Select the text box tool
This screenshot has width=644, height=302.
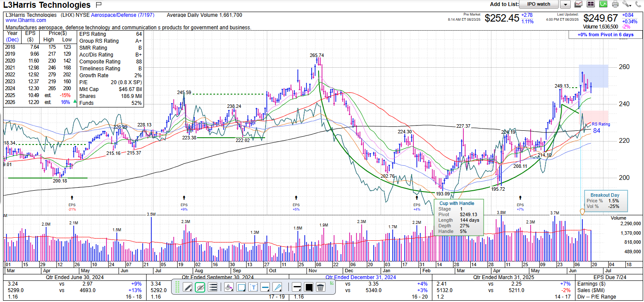(x=253, y=287)
